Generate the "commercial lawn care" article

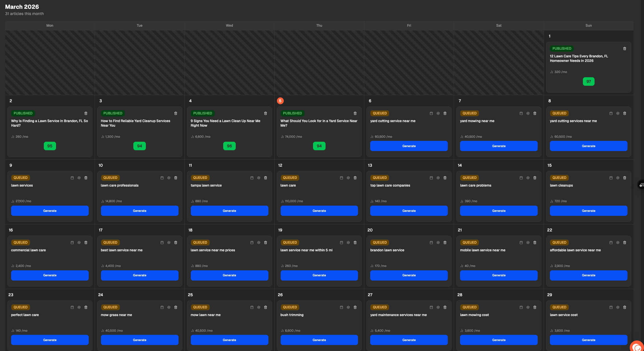(50, 275)
